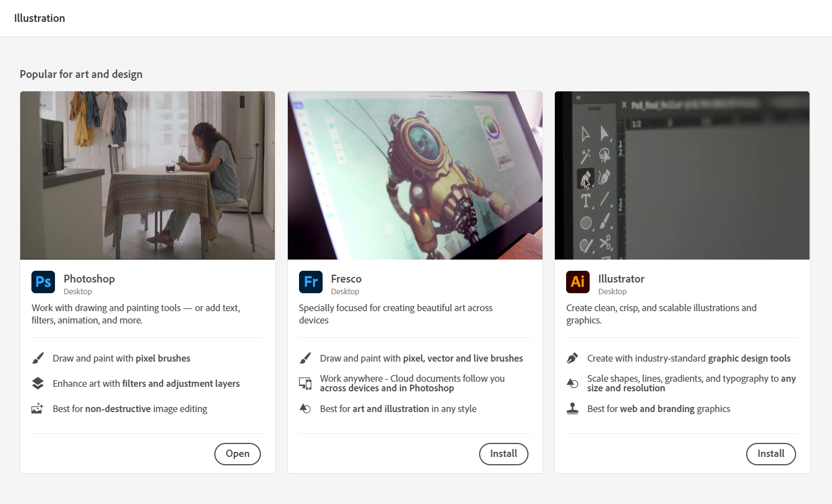Viewport: 832px width, 504px height.
Task: Click the Desktop label under Fresco
Action: (345, 292)
